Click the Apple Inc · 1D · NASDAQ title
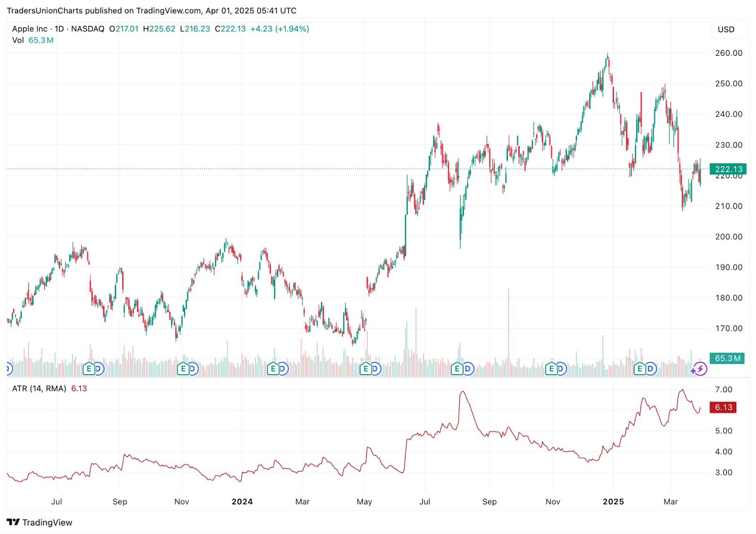 pyautogui.click(x=58, y=29)
